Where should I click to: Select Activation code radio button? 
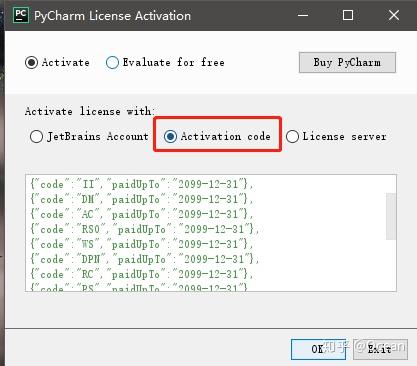[170, 136]
